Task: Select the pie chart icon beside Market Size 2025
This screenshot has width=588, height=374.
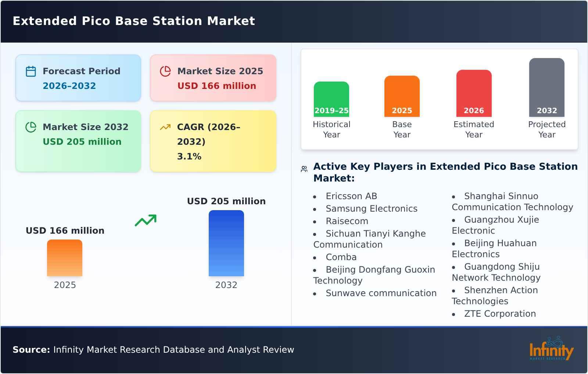Action: tap(165, 71)
